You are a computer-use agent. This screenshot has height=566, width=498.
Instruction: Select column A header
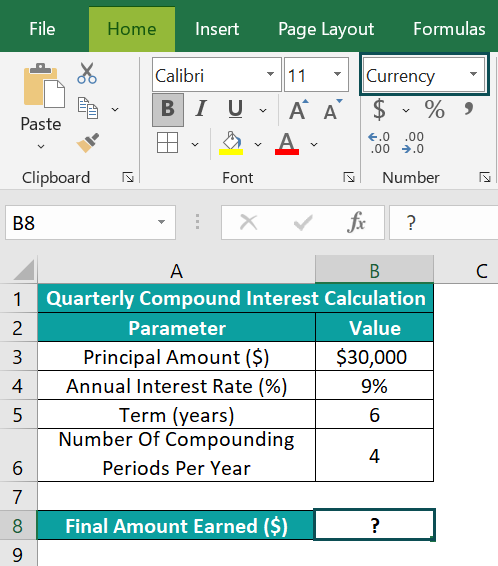[x=176, y=270]
